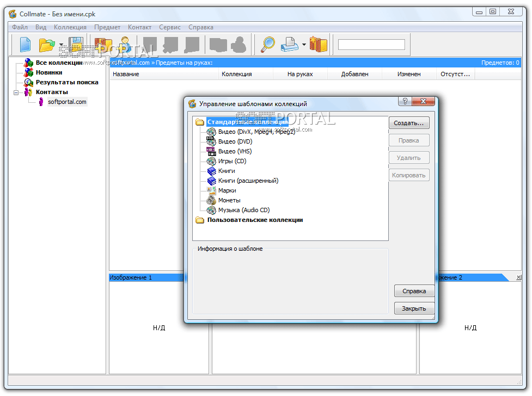This screenshot has width=532, height=396.
Task: Click the audio CD icon beside Музыка (Audio CD)
Action: pos(211,210)
